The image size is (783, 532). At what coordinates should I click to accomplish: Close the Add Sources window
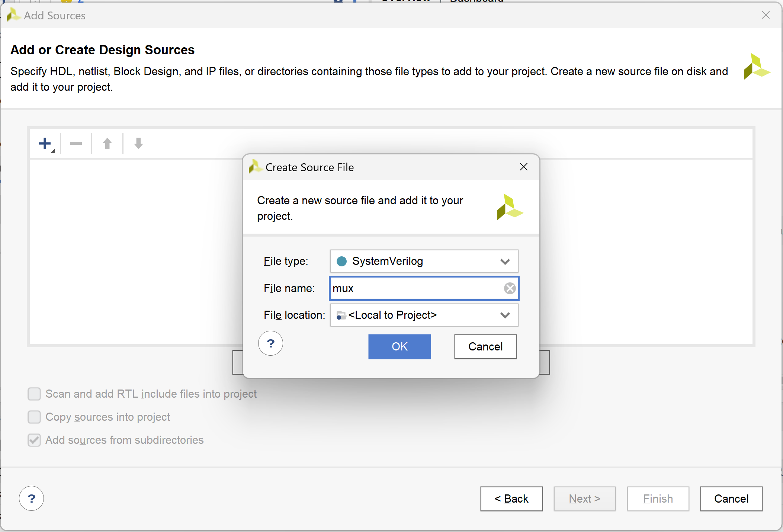point(766,15)
